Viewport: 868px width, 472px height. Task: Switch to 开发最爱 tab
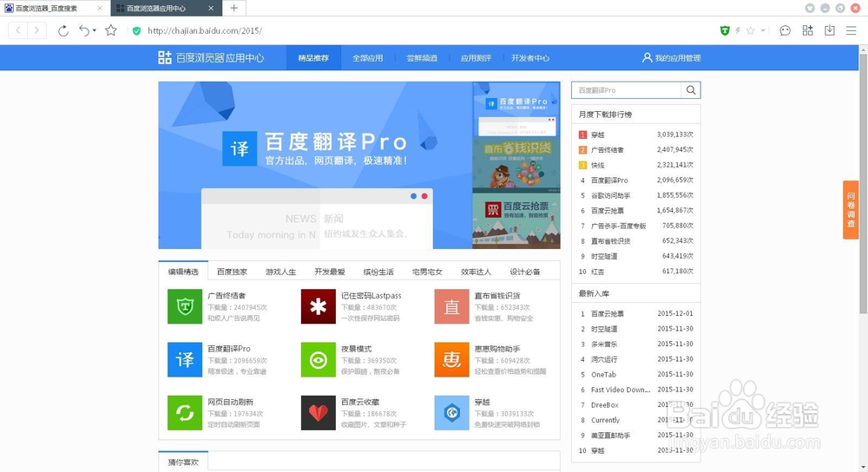tap(329, 271)
